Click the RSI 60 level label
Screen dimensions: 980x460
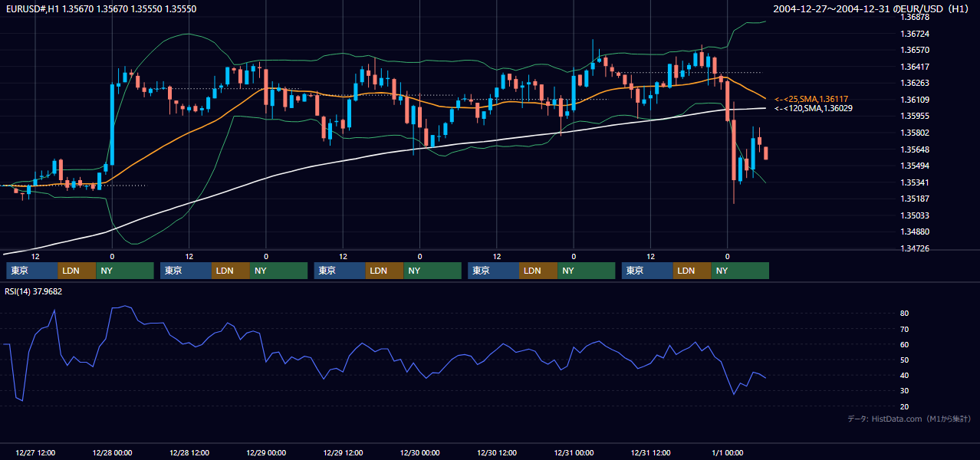click(905, 344)
